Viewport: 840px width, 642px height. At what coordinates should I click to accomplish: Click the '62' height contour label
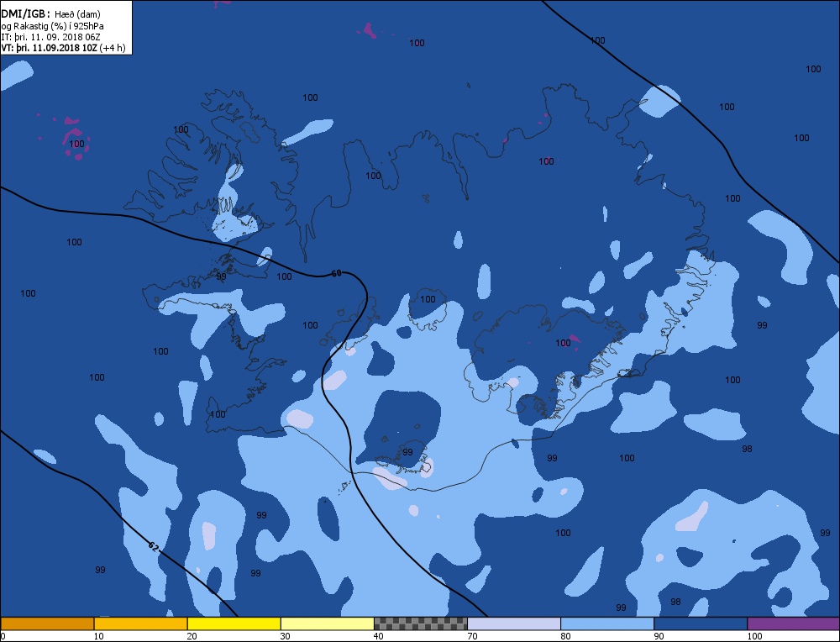pos(154,547)
